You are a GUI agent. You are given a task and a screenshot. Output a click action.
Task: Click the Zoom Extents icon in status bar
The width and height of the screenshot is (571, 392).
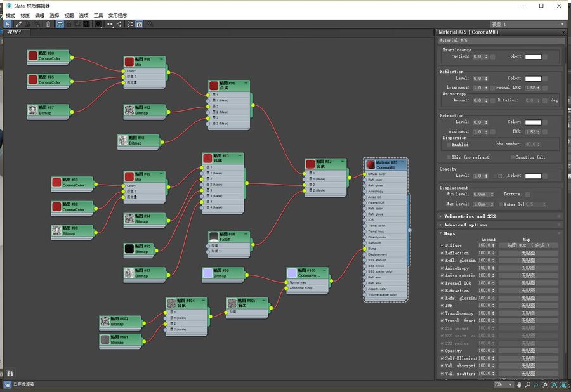[x=545, y=384]
